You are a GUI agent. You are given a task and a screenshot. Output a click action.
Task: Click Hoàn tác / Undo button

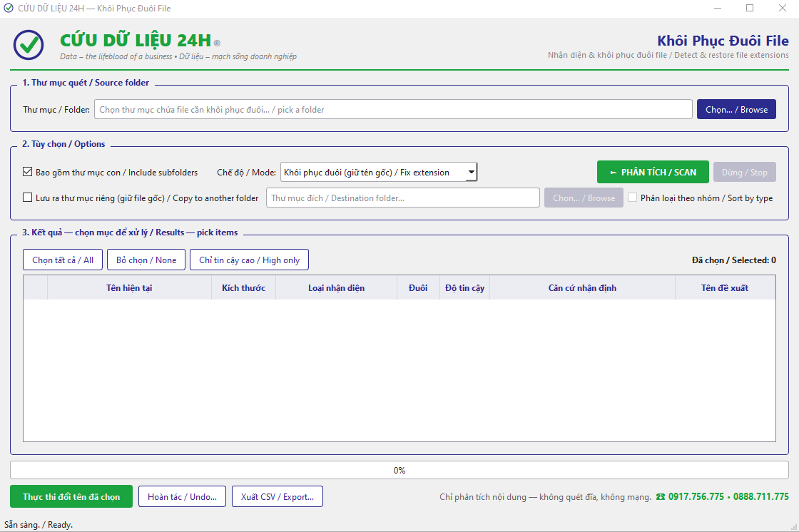(183, 497)
